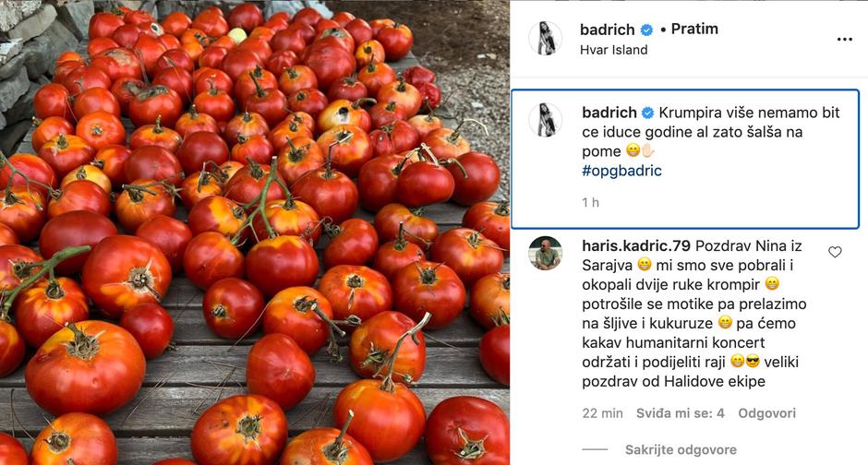Image resolution: width=868 pixels, height=465 pixels.
Task: Click the verified badge beside the caption username
Action: [648, 113]
